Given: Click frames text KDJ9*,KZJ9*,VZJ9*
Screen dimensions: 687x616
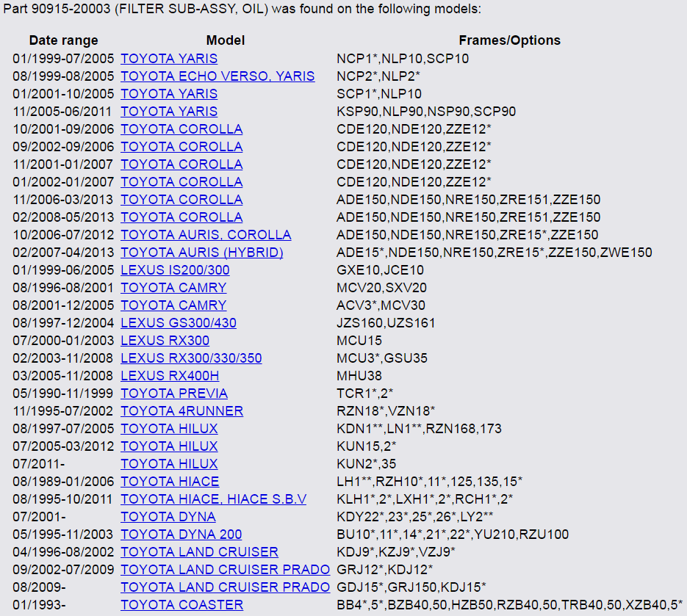Looking at the screenshot, I should click(396, 551).
